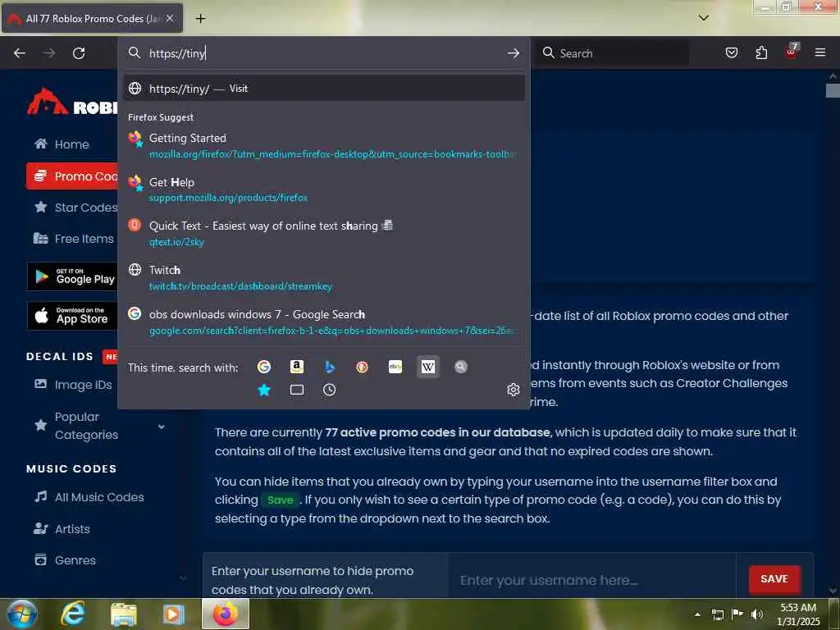
Task: Search this time with Amazon
Action: pyautogui.click(x=297, y=367)
